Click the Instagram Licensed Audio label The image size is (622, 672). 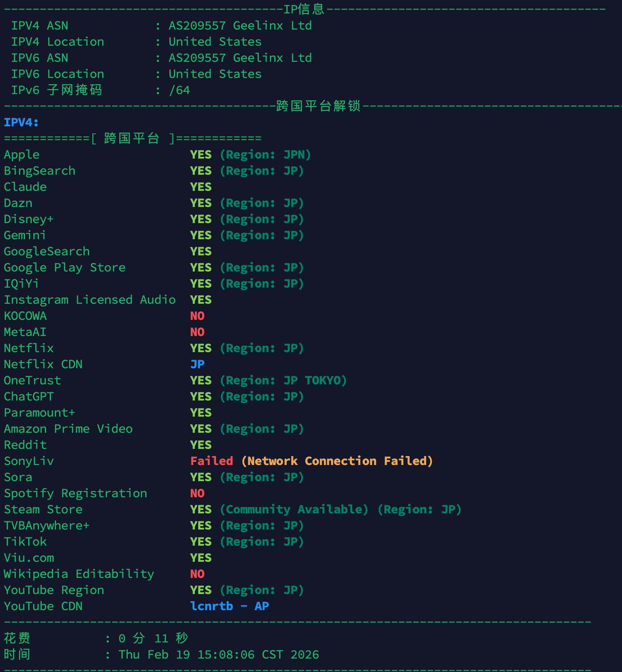[90, 300]
